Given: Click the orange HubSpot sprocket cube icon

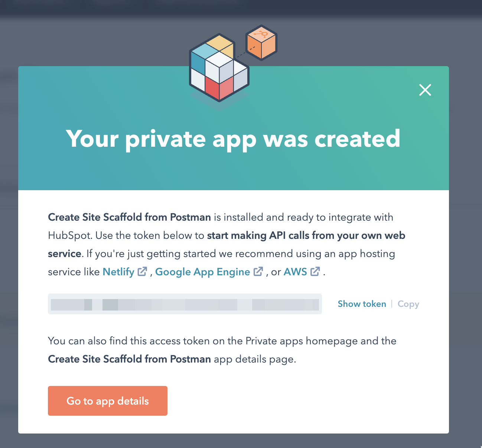Looking at the screenshot, I should pos(261,42).
